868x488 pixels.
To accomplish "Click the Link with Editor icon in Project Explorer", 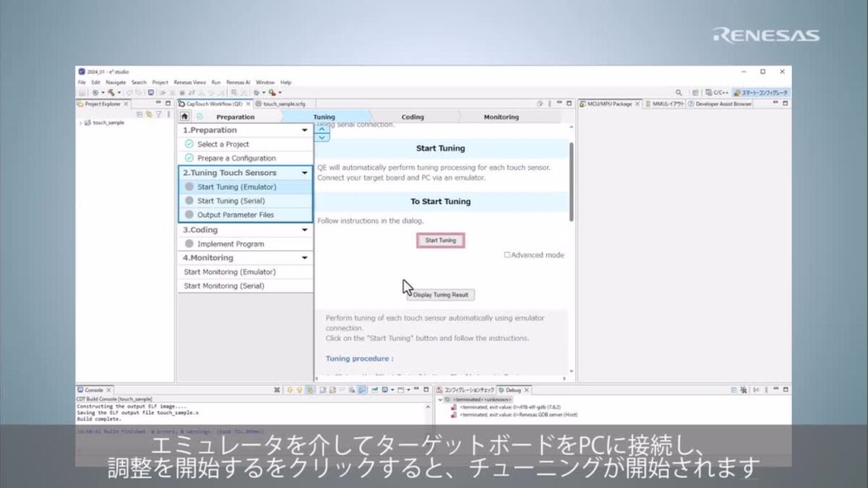I will pyautogui.click(x=149, y=114).
